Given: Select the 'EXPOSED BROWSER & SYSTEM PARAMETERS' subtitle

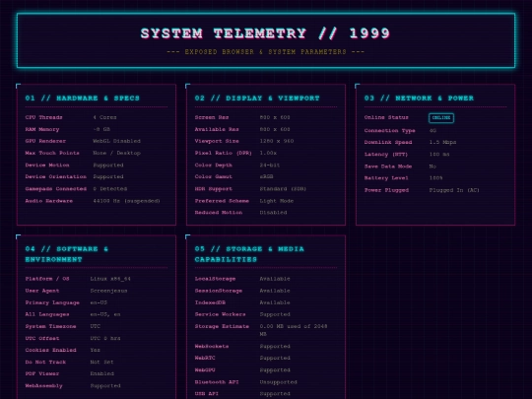Looking at the screenshot, I should pos(265,52).
